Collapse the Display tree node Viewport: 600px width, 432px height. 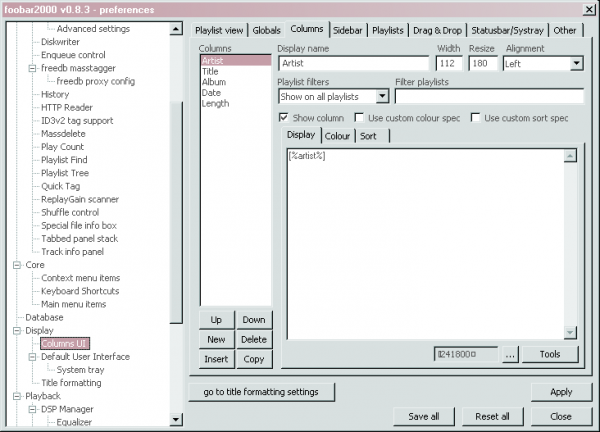click(16, 331)
